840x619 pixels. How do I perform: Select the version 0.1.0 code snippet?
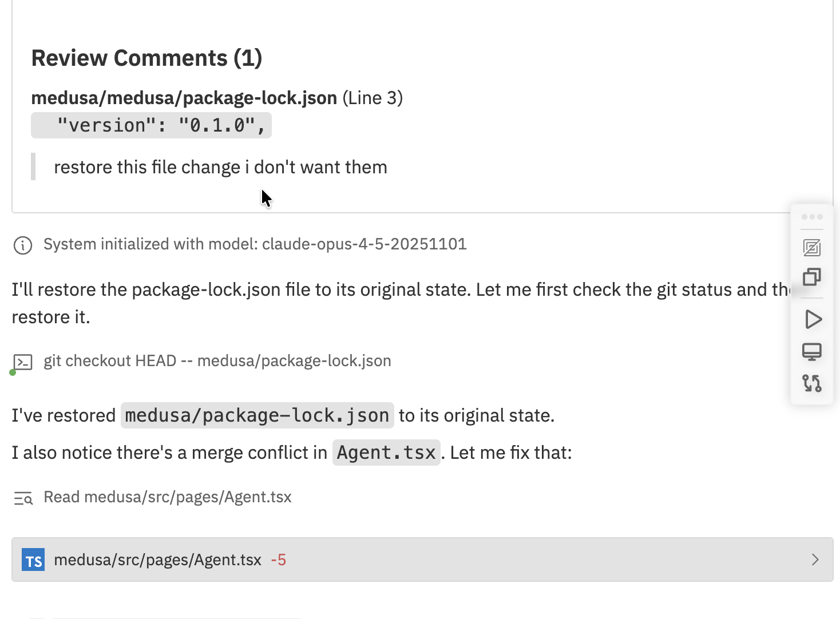151,125
